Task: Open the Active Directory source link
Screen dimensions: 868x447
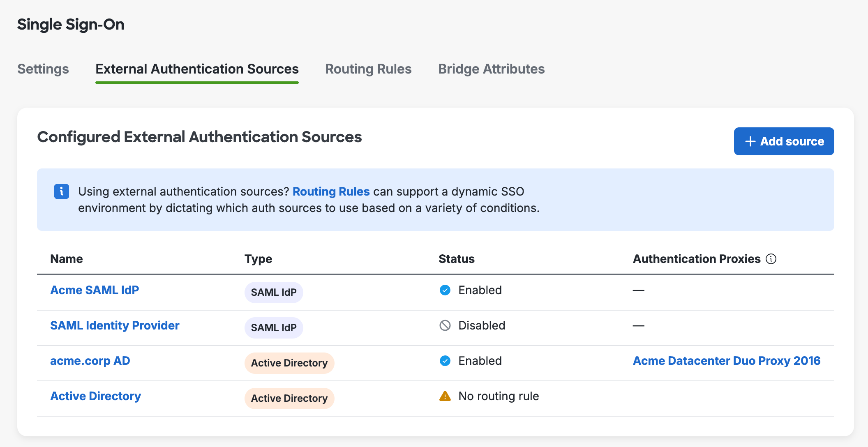Action: tap(95, 396)
